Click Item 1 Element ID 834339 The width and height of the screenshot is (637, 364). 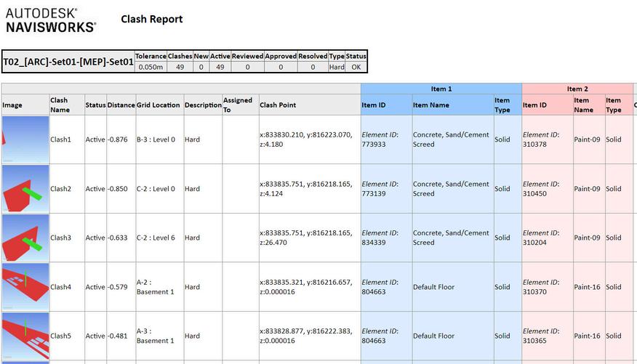(380, 238)
